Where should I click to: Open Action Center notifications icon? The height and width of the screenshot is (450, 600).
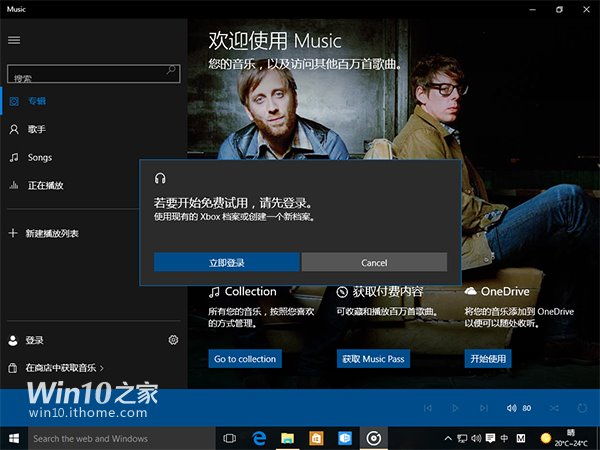click(x=490, y=439)
